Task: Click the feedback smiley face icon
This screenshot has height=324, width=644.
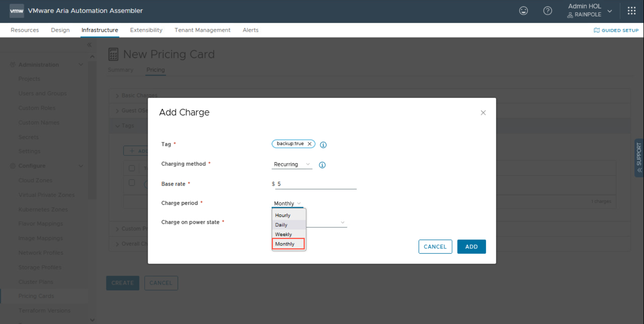Action: tap(523, 11)
